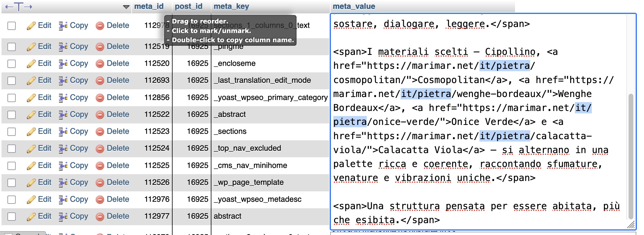Click the pencil Edit icon for row 112520
The height and width of the screenshot is (235, 644).
[x=31, y=64]
